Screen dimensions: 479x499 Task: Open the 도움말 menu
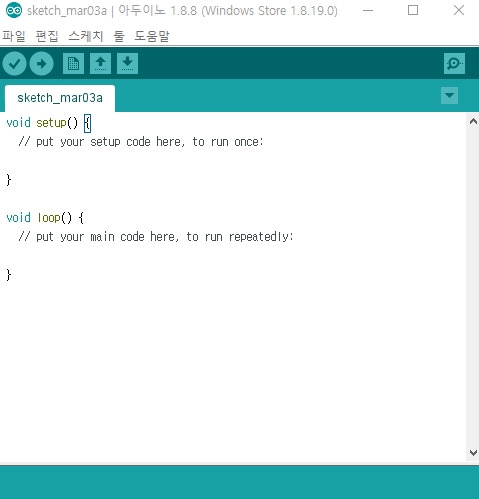point(152,36)
